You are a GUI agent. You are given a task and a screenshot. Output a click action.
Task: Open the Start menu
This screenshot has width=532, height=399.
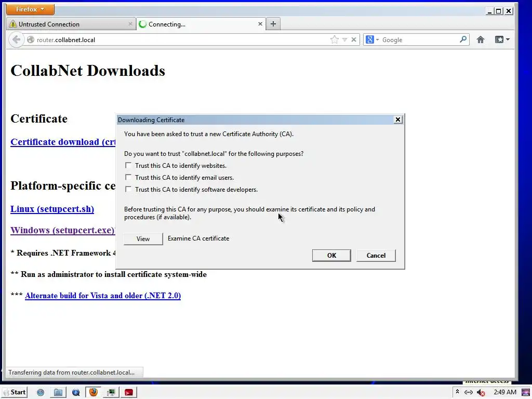15,392
